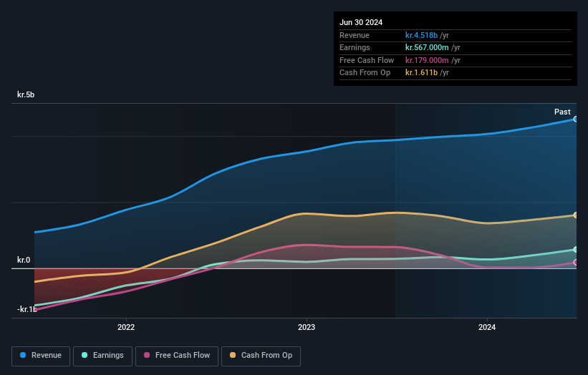Click the Free Cash Flow end data point
Viewport: 588px width, 375px height.
tap(575, 263)
